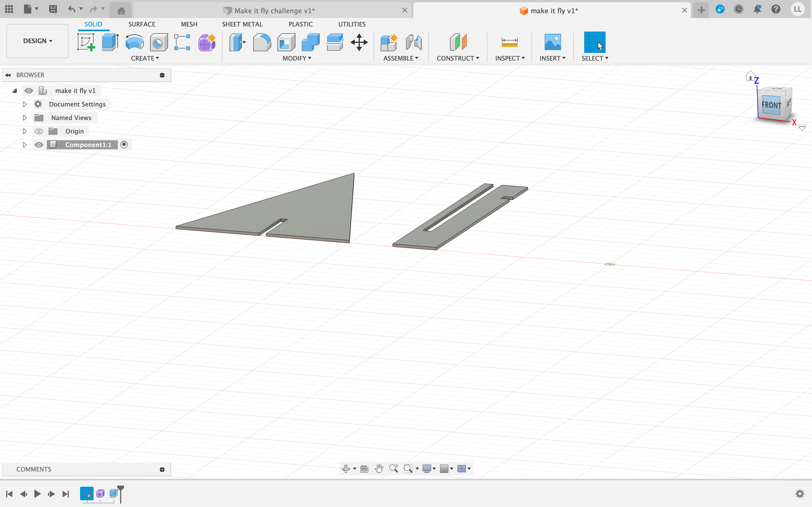Insert a canvas image

(x=552, y=42)
